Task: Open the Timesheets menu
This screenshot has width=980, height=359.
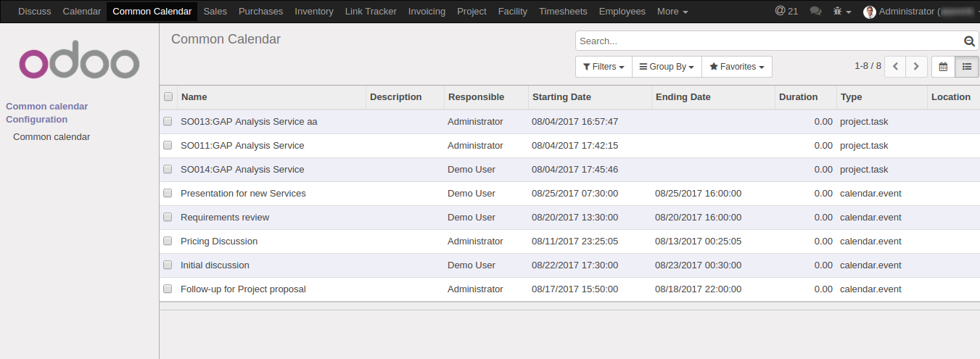Action: click(563, 12)
